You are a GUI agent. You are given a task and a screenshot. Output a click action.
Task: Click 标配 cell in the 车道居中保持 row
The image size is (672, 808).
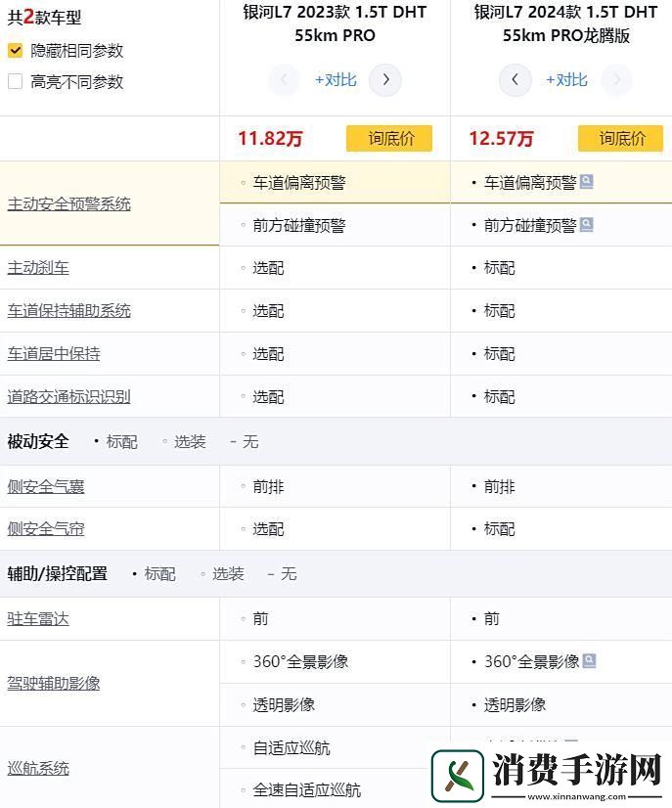point(499,354)
